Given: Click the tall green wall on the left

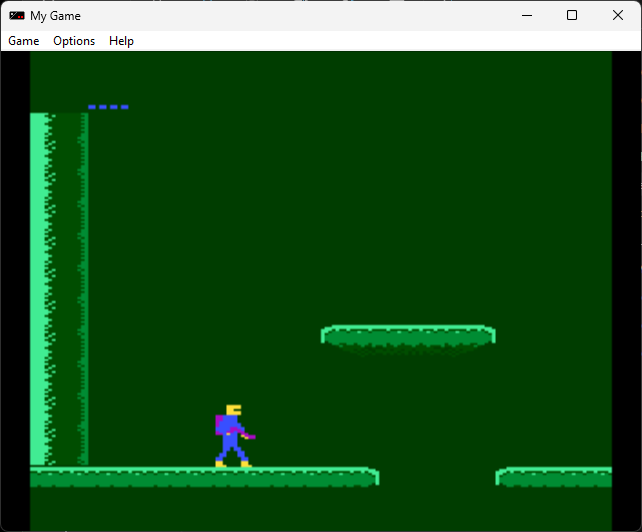Looking at the screenshot, I should tap(58, 288).
